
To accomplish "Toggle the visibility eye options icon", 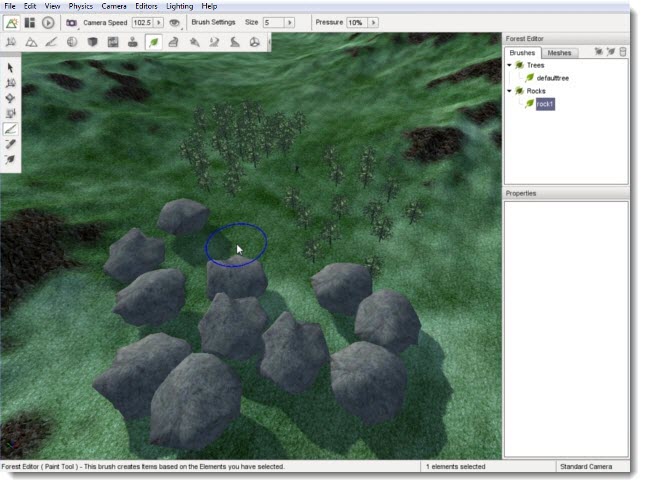I will coord(175,23).
